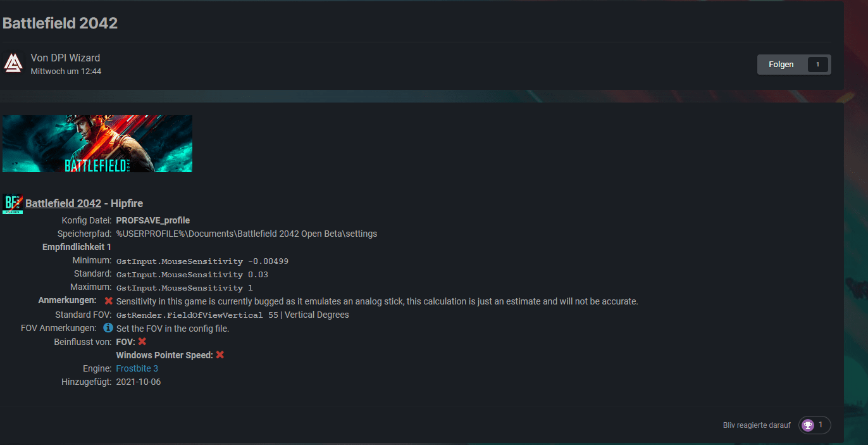Click the sensitivity bugged note text
The image size is (868, 445).
pyautogui.click(x=377, y=301)
